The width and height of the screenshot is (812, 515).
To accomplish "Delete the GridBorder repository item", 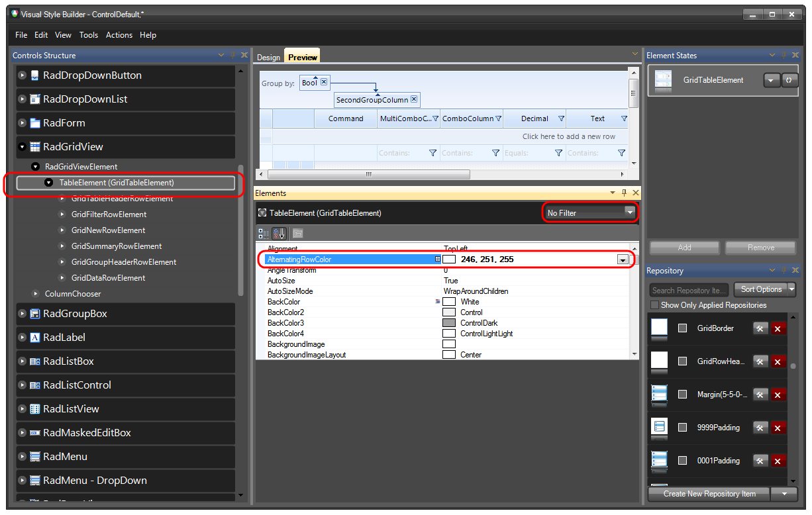I will (x=778, y=328).
